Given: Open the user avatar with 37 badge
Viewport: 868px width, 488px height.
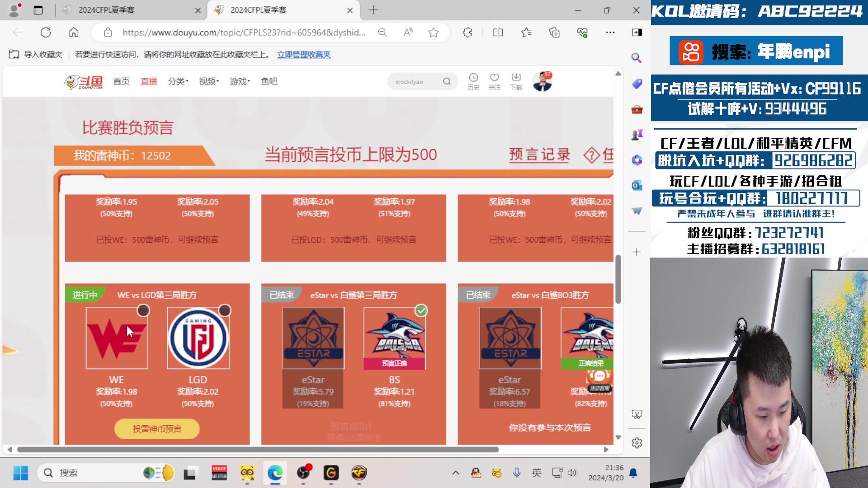Looking at the screenshot, I should pos(543,81).
